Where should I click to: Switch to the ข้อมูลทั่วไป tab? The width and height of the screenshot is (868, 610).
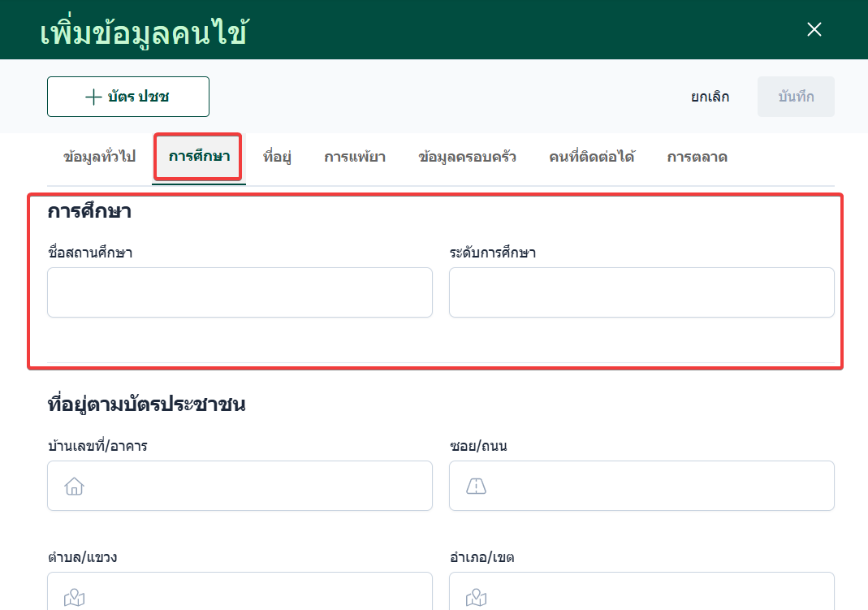click(99, 157)
